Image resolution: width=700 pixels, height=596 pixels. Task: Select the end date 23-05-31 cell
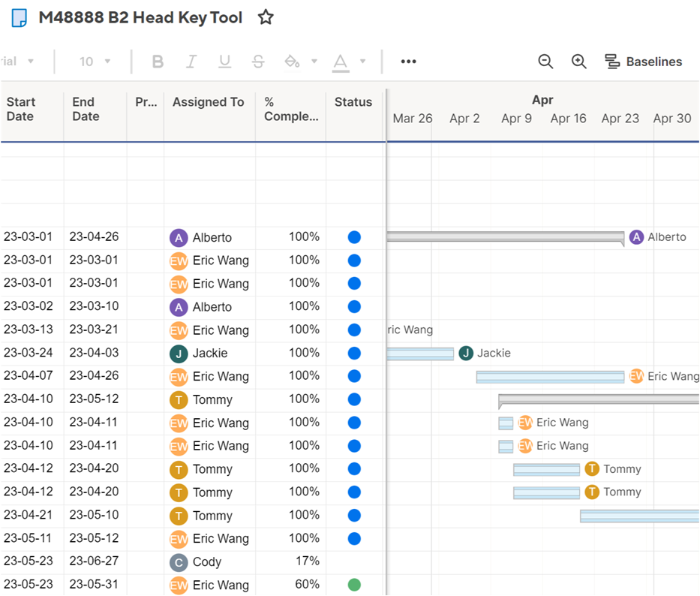point(95,585)
